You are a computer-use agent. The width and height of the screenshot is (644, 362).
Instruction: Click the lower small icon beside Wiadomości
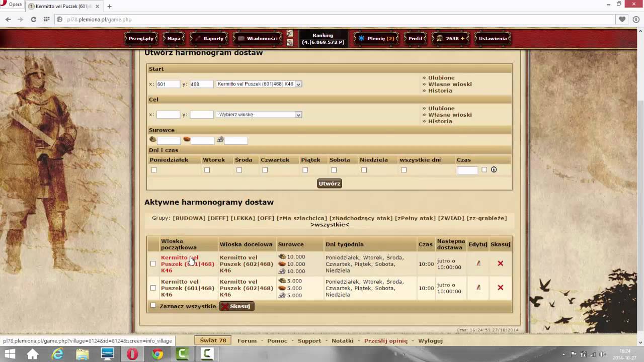(x=290, y=43)
